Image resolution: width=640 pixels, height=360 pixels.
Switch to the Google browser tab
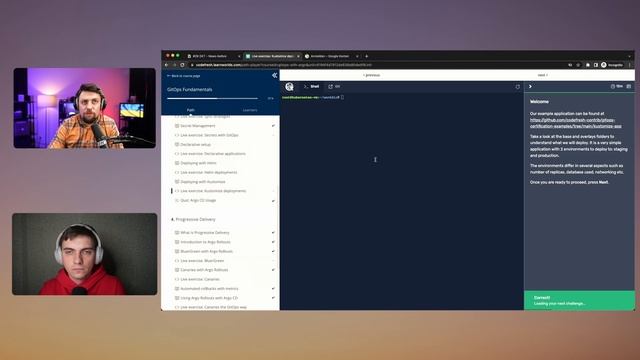pos(331,56)
